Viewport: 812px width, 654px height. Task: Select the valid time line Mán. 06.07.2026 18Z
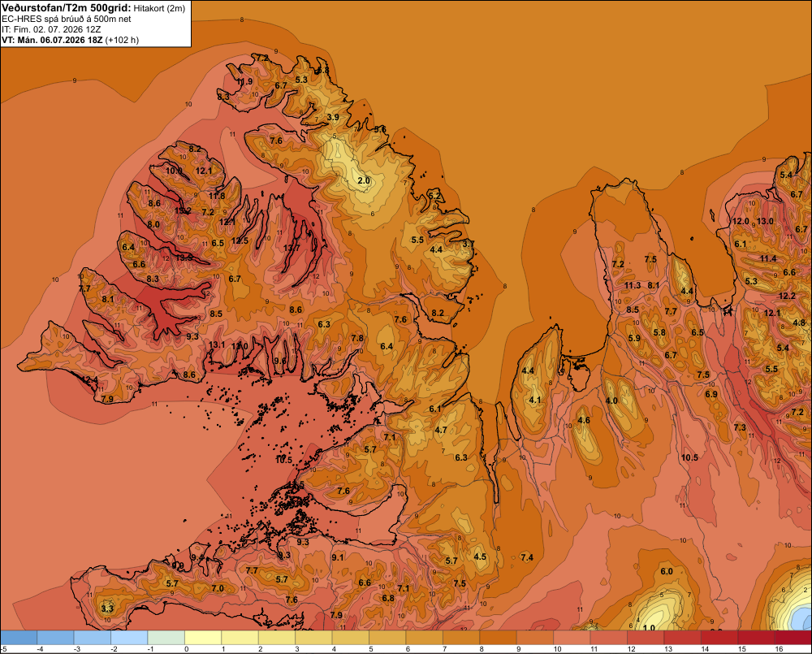(x=60, y=40)
